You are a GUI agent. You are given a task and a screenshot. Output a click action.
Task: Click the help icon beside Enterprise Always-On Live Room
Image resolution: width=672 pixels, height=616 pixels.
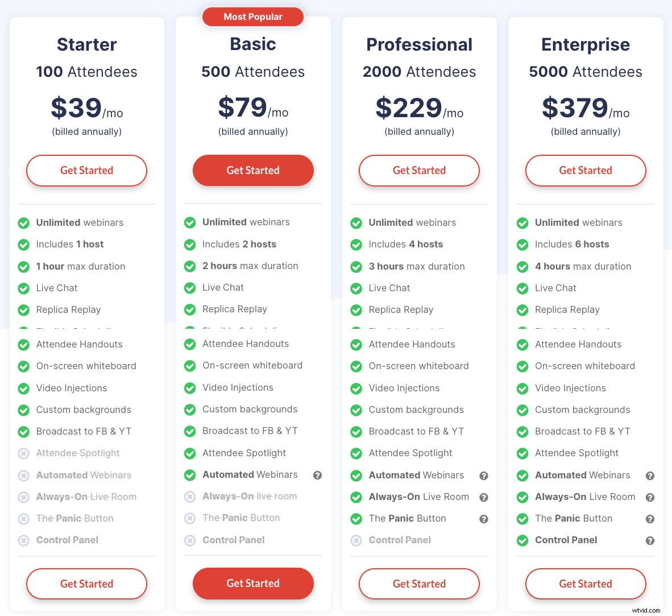650,497
